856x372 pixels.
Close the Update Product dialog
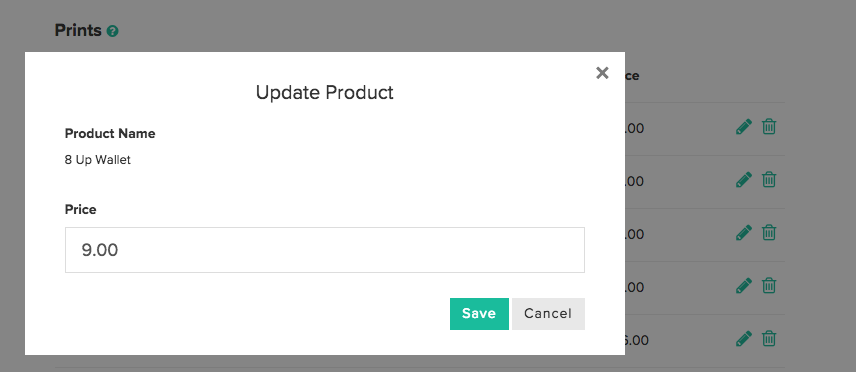[602, 73]
